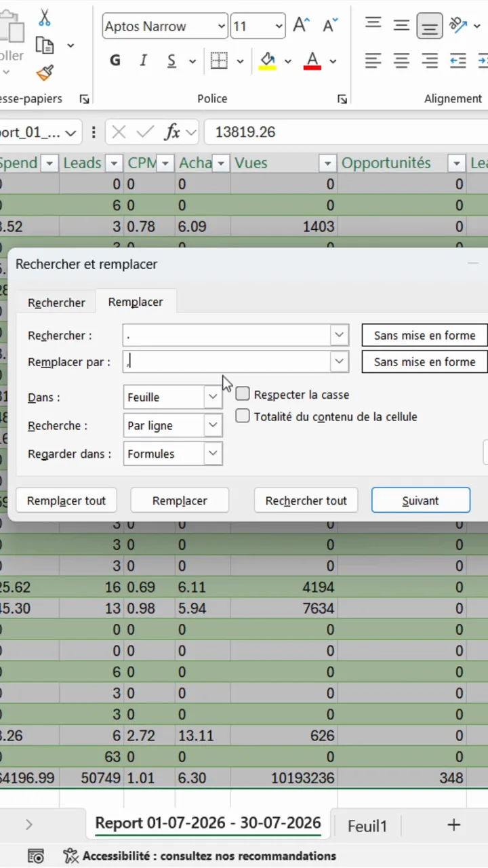
Task: Cancel formula entry X icon
Action: coord(119,132)
